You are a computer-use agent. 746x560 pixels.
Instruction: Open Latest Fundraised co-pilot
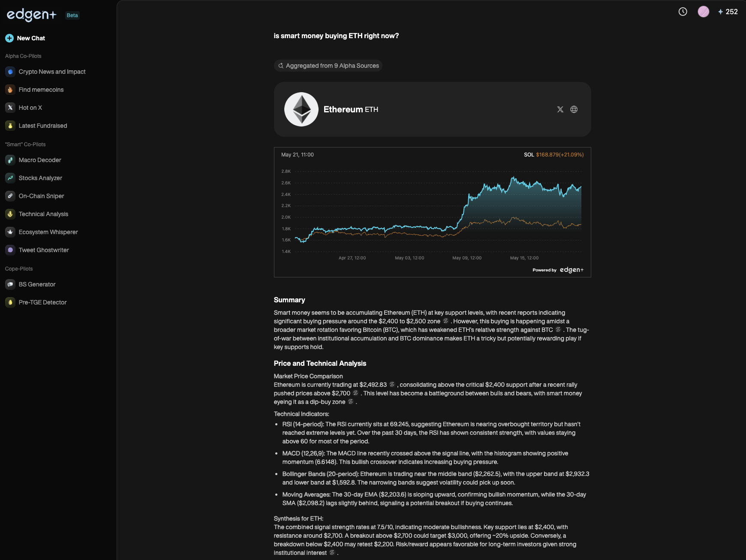point(43,126)
